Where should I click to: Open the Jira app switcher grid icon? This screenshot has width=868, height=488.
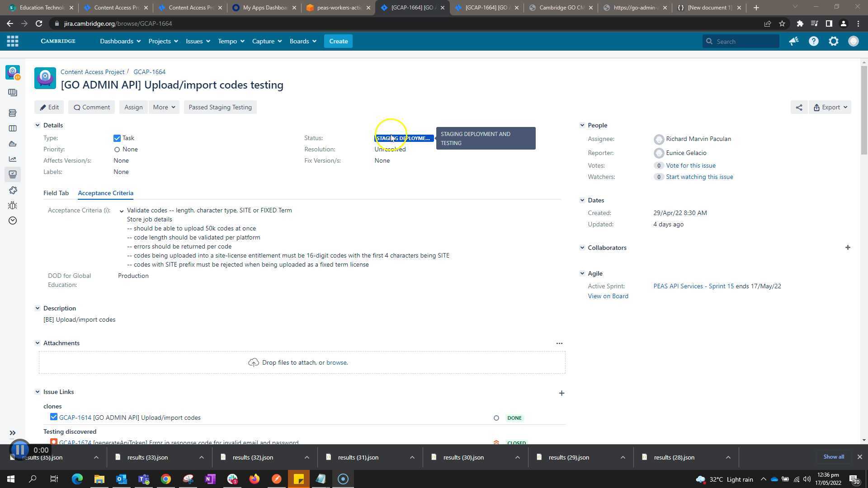pos(13,41)
